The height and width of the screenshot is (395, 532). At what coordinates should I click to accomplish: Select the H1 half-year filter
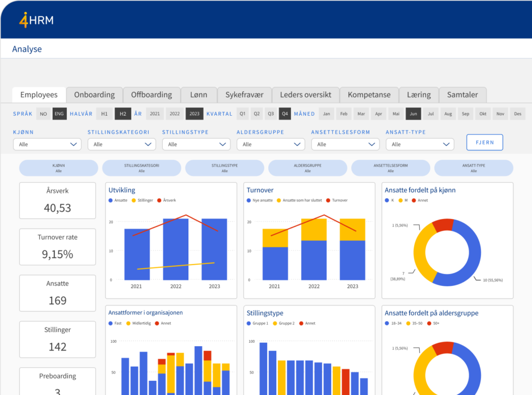pos(104,114)
